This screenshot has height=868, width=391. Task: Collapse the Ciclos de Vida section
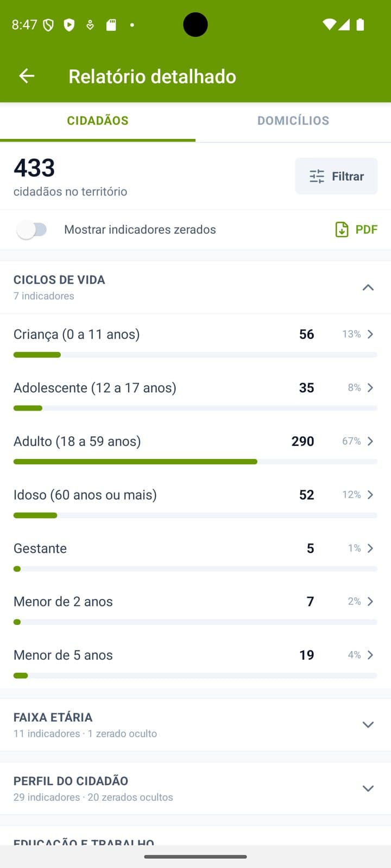point(368,288)
